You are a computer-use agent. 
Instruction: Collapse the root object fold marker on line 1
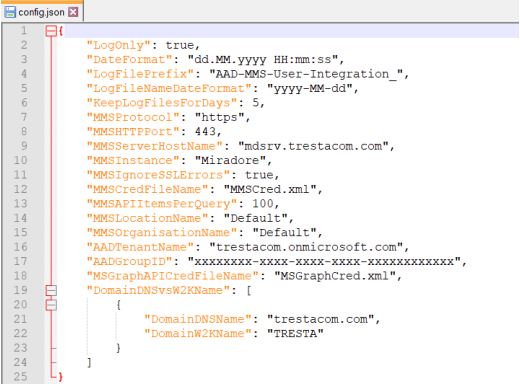pyautogui.click(x=51, y=31)
